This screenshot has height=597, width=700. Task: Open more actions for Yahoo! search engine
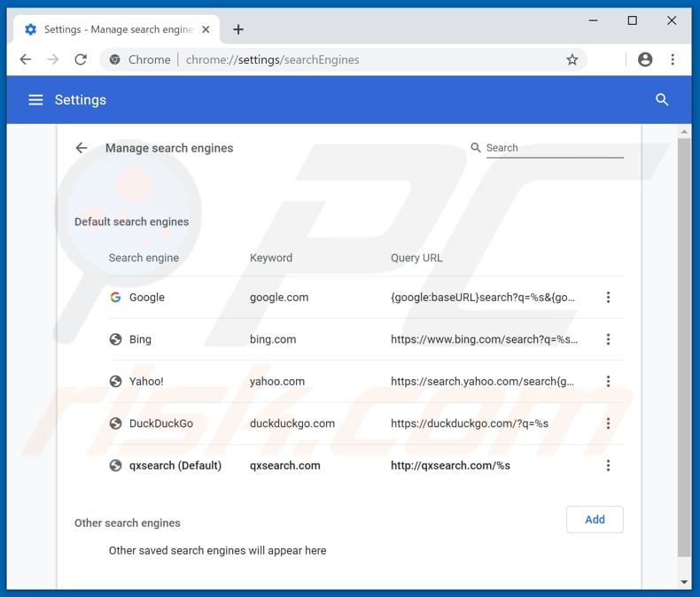(608, 381)
